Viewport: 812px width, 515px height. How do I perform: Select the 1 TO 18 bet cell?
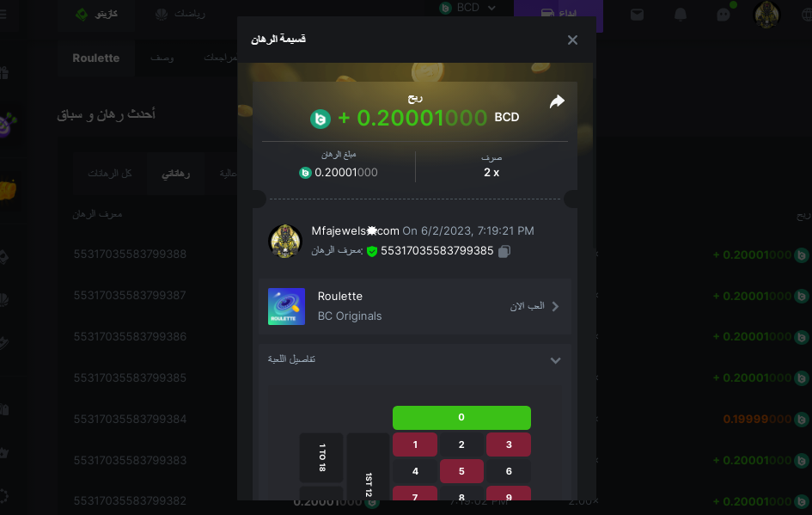(321, 457)
